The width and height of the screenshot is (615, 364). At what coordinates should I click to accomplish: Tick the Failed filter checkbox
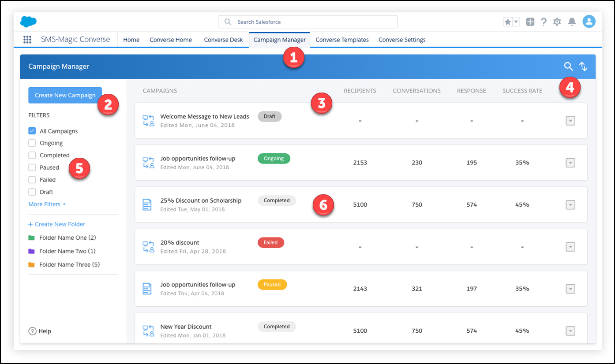pyautogui.click(x=32, y=180)
